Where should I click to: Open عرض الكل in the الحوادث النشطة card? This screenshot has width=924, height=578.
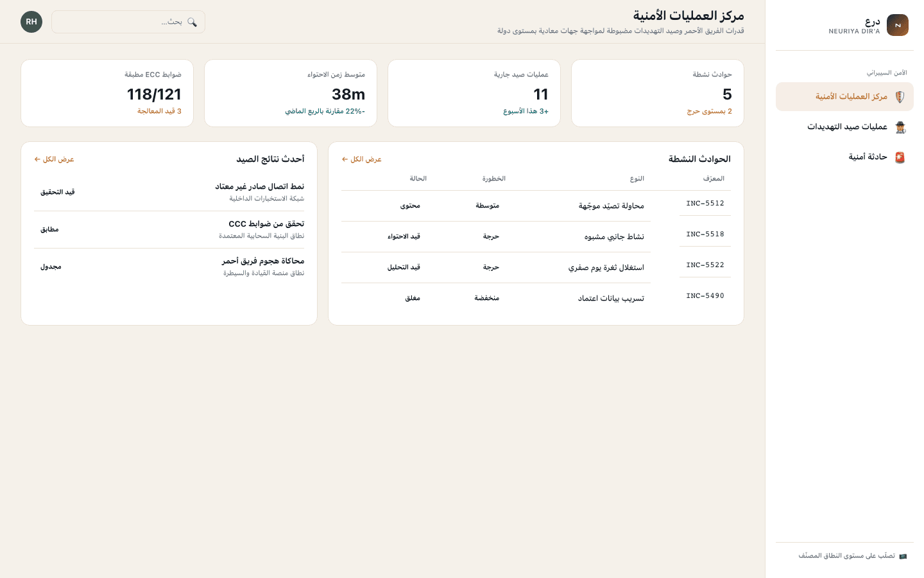tap(362, 159)
